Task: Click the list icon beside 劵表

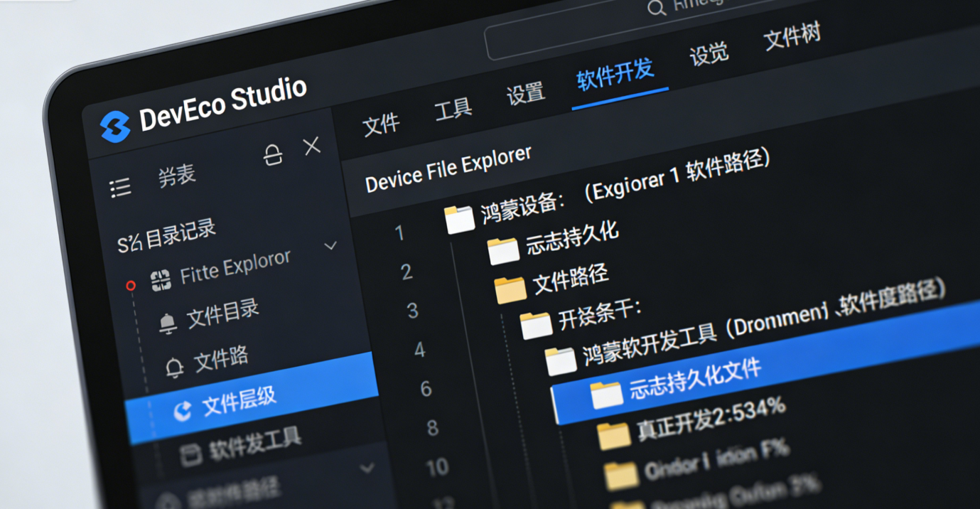Action: point(120,187)
